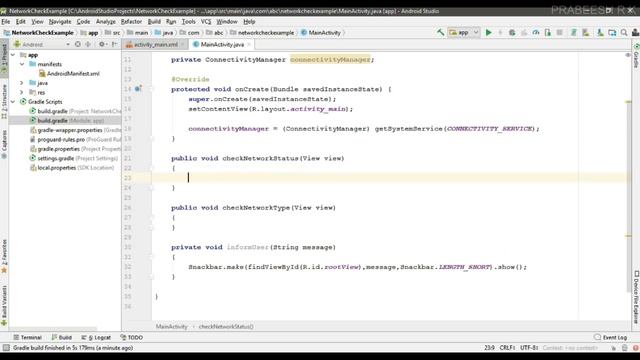Open the Gradle side panel
This screenshot has width=640, height=360.
click(x=636, y=56)
